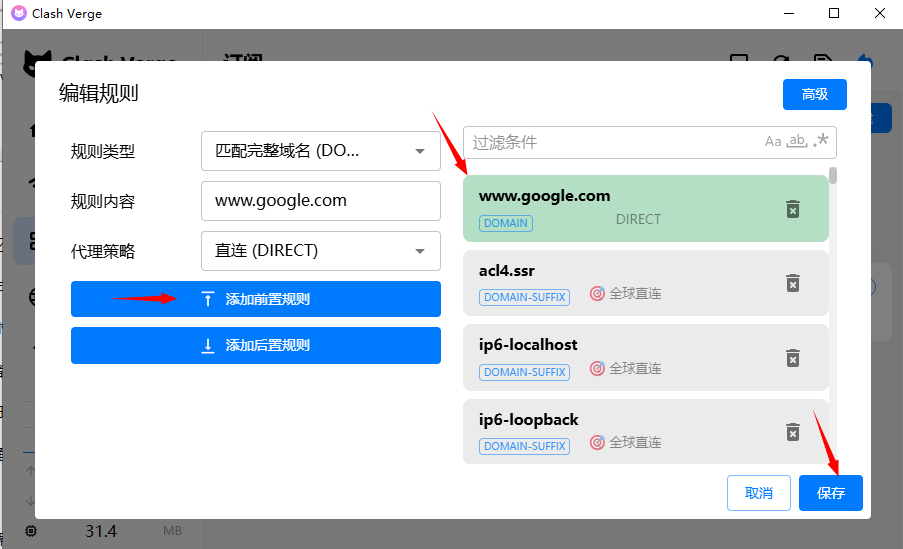Image resolution: width=903 pixels, height=549 pixels.
Task: Click the Clash Verge title bar icon
Action: tap(19, 13)
